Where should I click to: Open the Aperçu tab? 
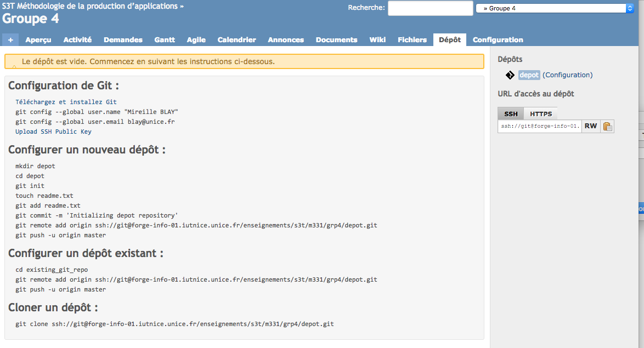(38, 40)
